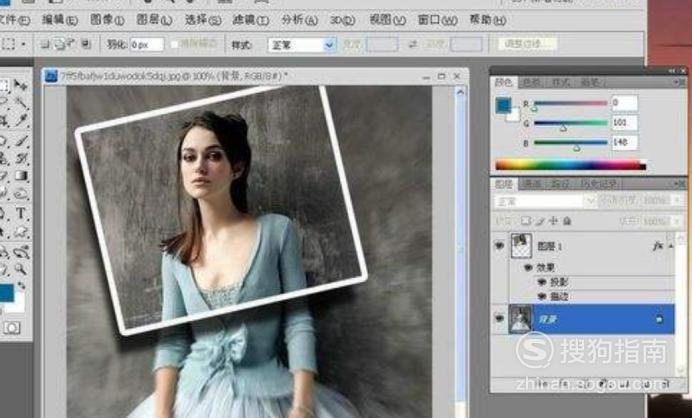Open the 窗口(W) menu
692x418 pixels.
tap(437, 20)
